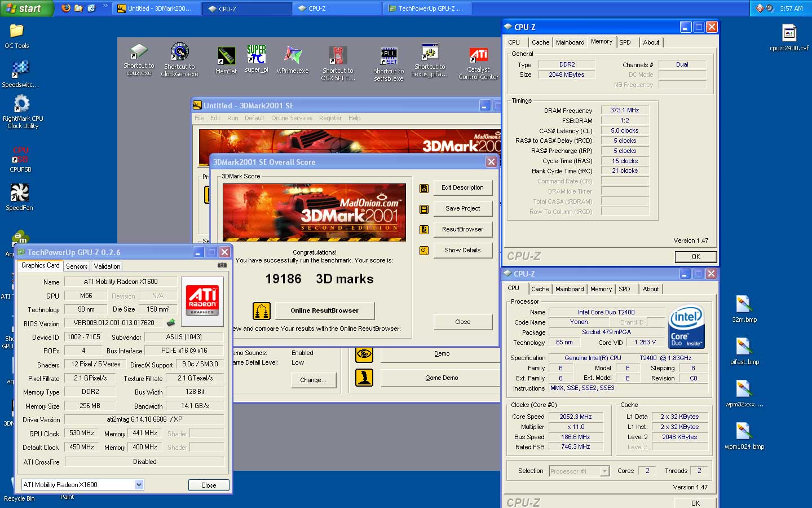Click the Save Project floppy icon
Image resolution: width=812 pixels, height=508 pixels.
[424, 209]
